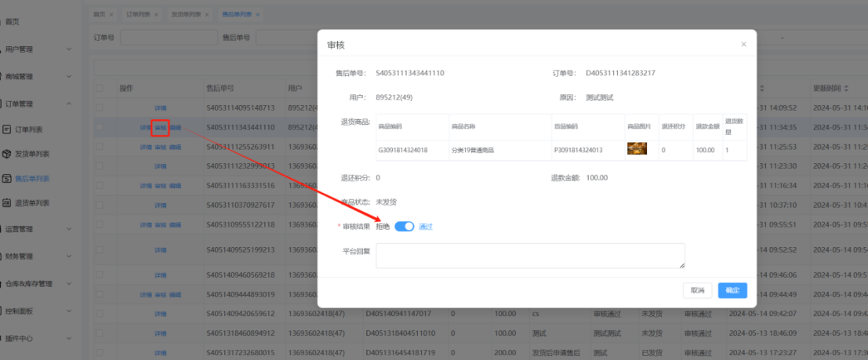Check the row box for S4051409525199213

coord(99,249)
